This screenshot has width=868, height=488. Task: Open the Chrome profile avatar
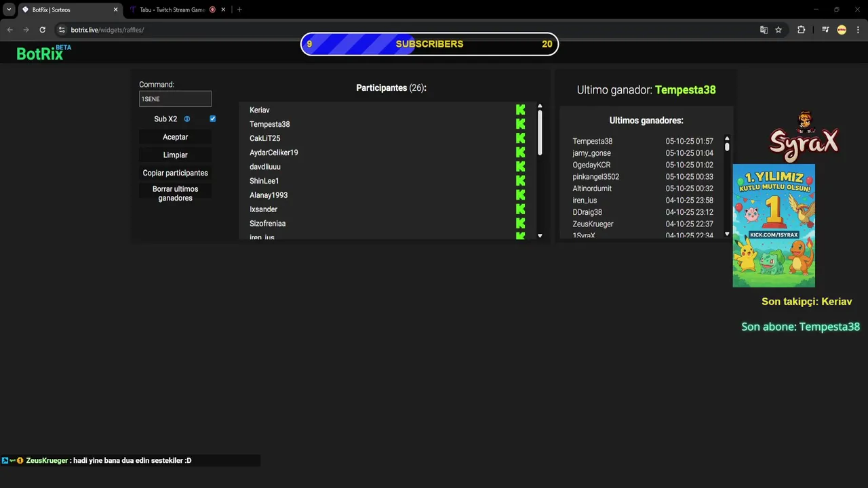coord(842,30)
